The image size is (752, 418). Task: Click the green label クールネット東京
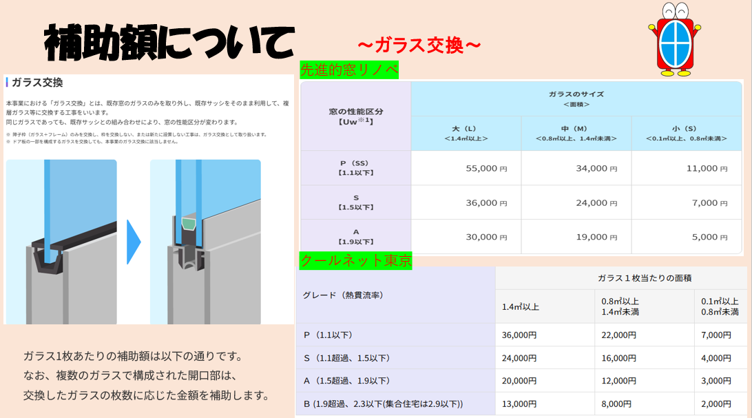point(355,261)
